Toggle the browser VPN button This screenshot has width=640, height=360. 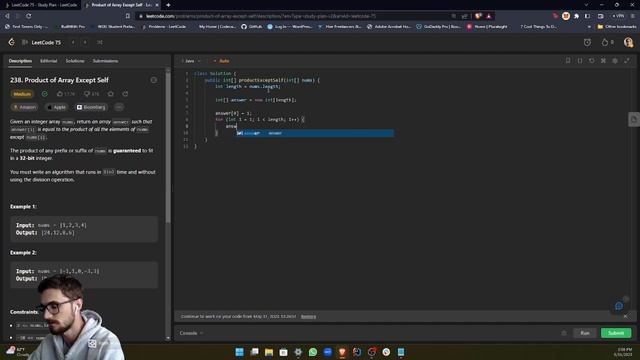pos(618,16)
